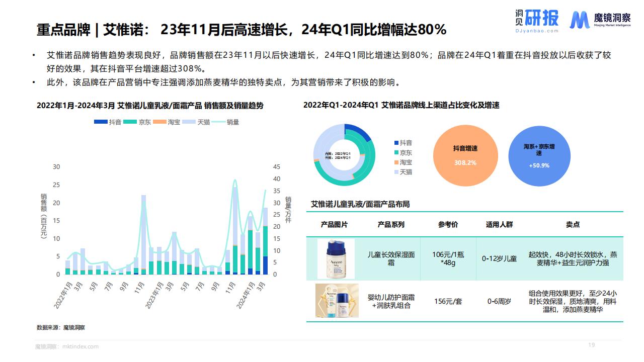
Task: Click the 适用人群 table header
Action: coord(499,224)
